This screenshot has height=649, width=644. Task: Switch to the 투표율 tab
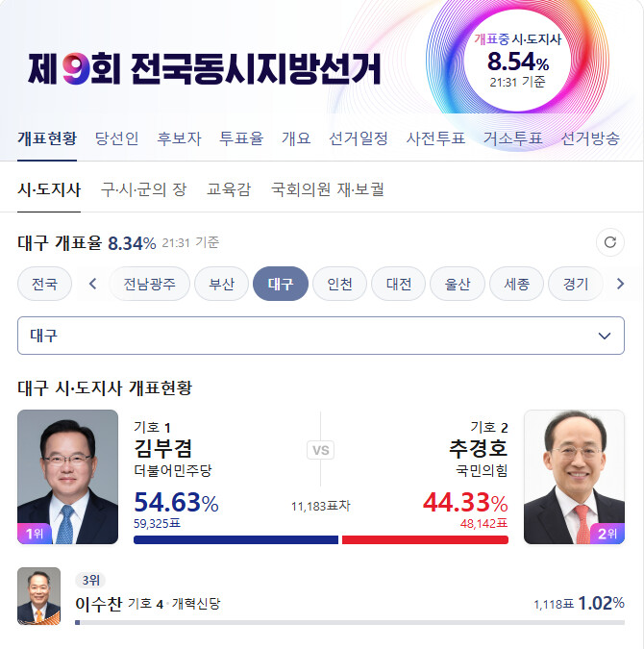pyautogui.click(x=241, y=138)
